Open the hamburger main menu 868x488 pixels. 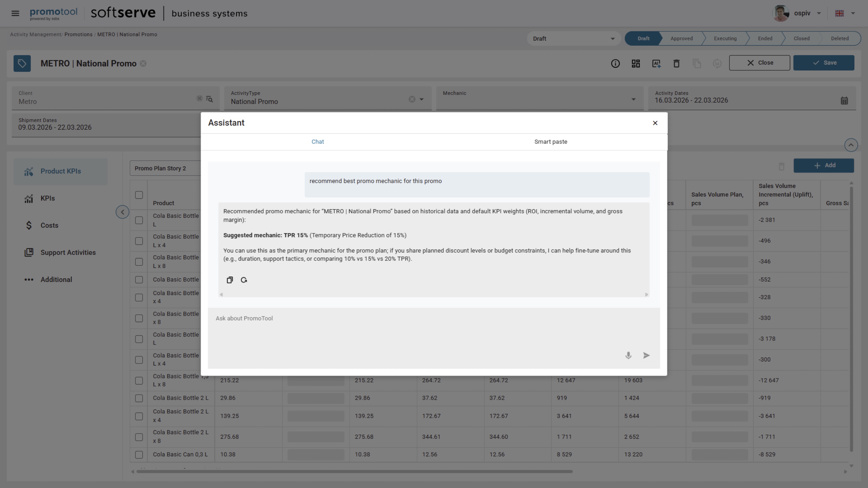click(15, 13)
